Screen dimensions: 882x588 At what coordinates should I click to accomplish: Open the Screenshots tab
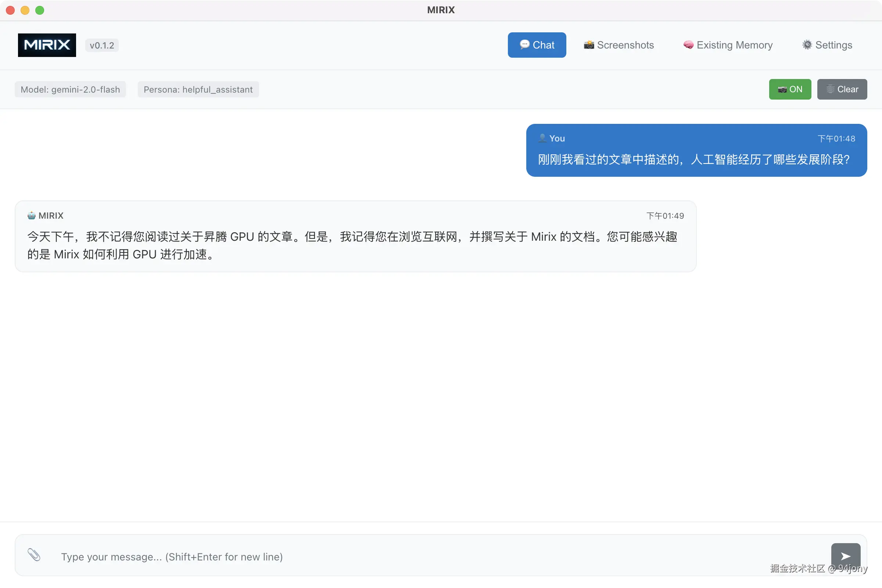click(619, 45)
